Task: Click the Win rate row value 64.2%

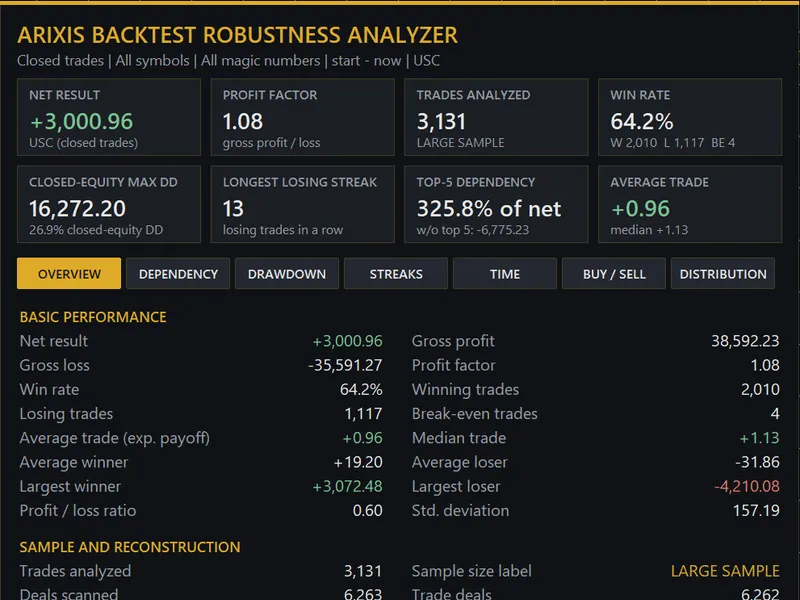Action: click(x=361, y=389)
